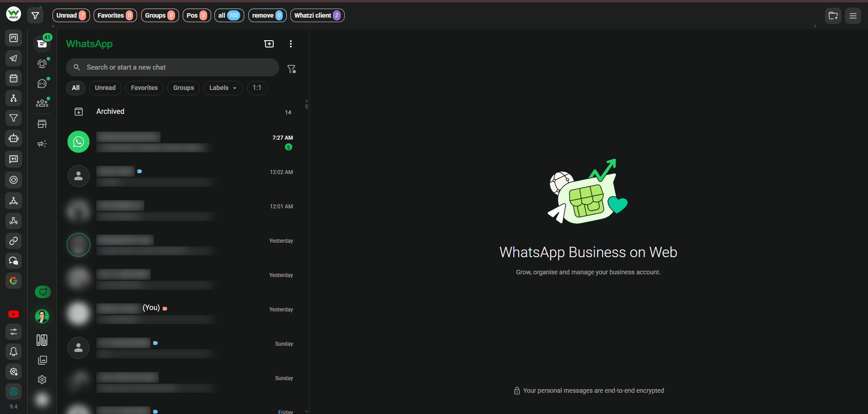Open the media gallery image icon
Viewport: 868px width, 414px height.
click(x=42, y=360)
